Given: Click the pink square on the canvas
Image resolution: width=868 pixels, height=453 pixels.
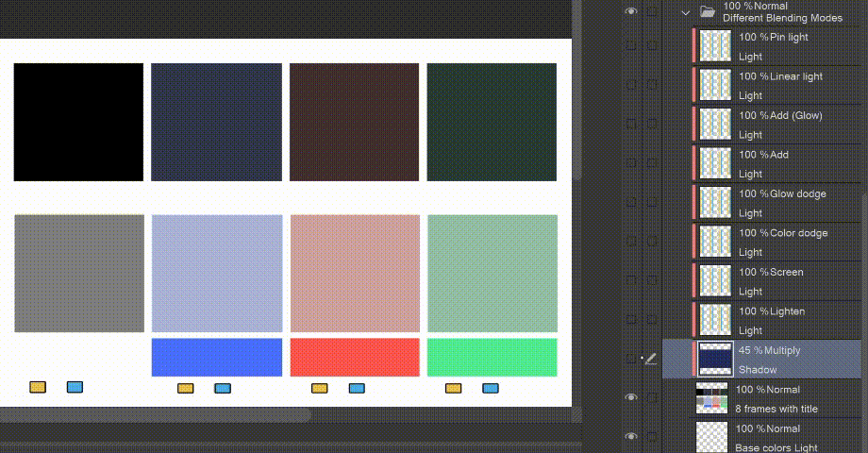Looking at the screenshot, I should click(x=355, y=274).
